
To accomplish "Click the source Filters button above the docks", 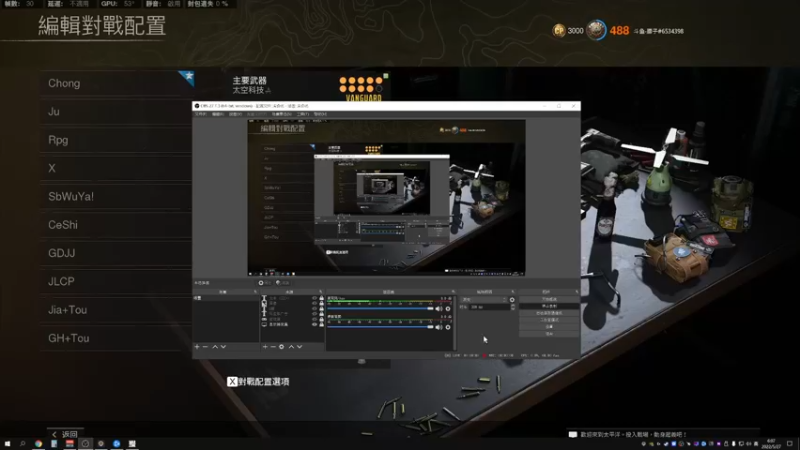I will click(x=283, y=283).
